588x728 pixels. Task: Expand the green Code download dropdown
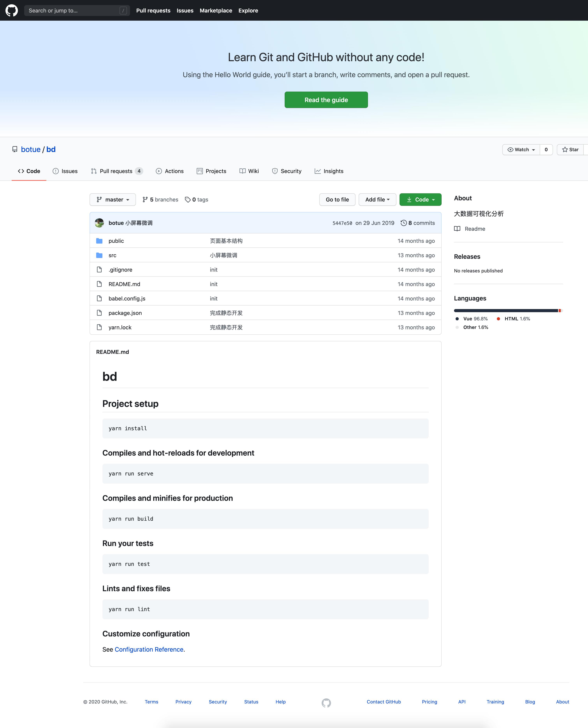point(420,200)
